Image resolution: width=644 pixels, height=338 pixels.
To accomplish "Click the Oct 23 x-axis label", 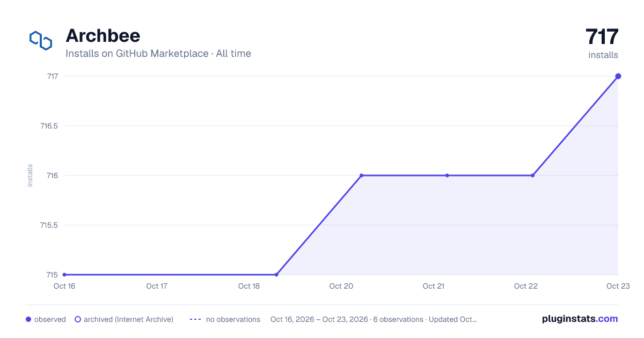I will pos(618,286).
